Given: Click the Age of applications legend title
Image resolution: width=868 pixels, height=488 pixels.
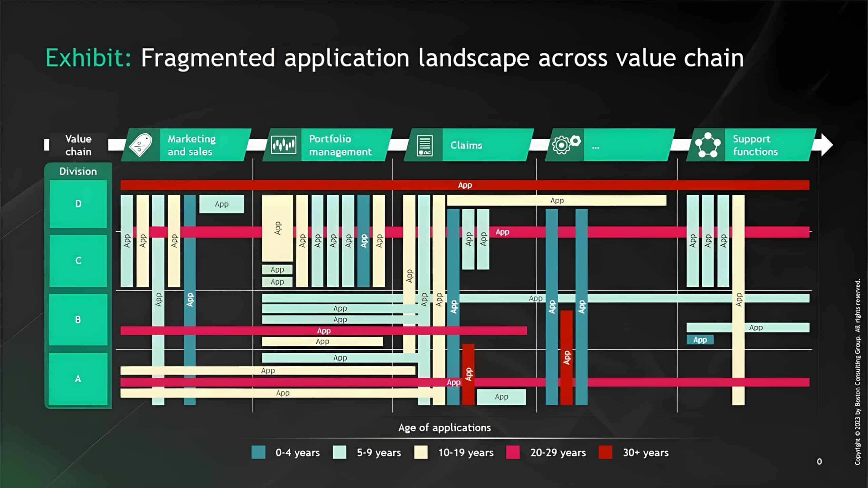Looking at the screenshot, I should 445,428.
